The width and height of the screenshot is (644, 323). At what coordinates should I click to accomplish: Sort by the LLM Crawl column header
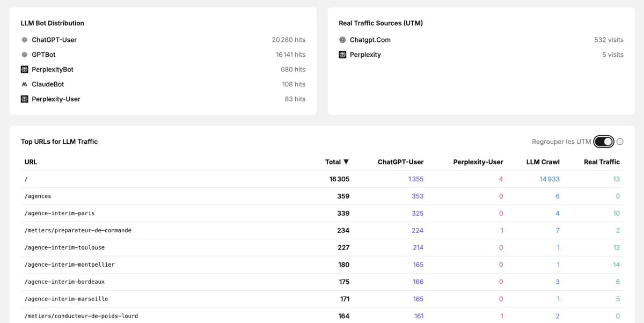pyautogui.click(x=543, y=162)
